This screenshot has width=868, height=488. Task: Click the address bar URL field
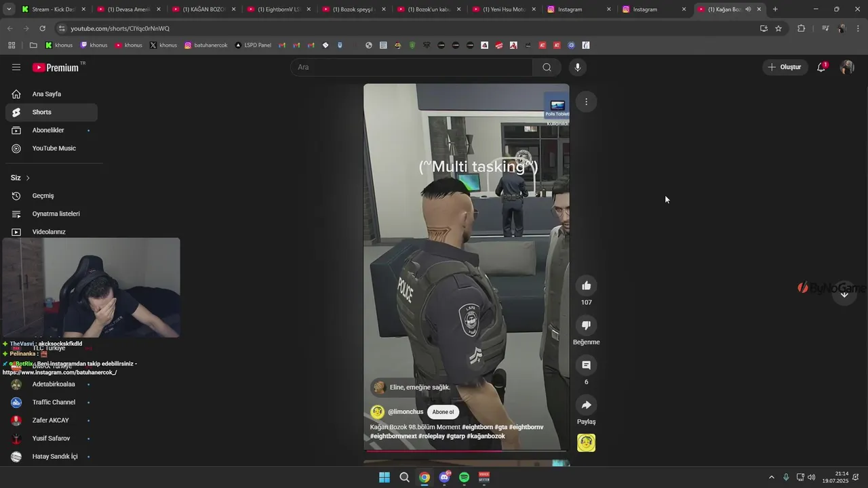(x=407, y=28)
